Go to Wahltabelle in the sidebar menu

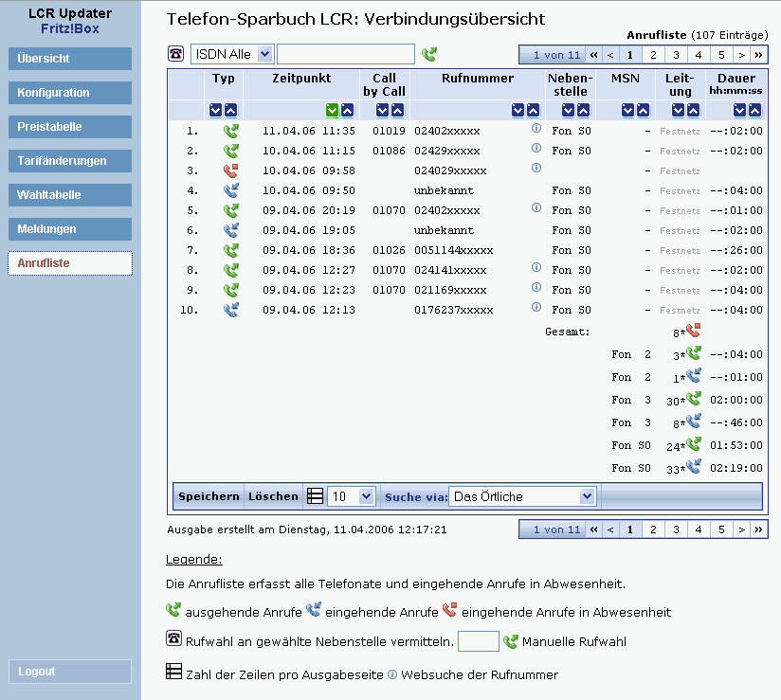pos(70,195)
